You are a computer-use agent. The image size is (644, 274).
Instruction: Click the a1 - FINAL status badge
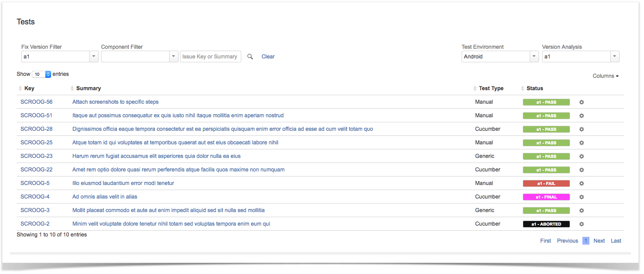[546, 197]
